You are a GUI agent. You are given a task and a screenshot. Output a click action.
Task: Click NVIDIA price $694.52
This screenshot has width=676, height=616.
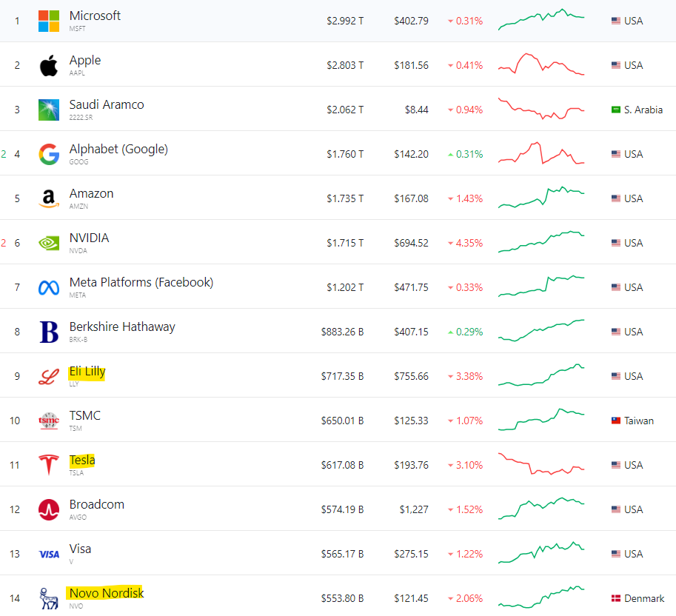pos(411,243)
